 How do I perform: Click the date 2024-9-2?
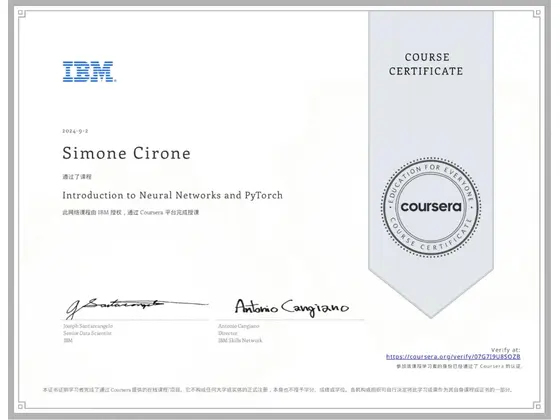[75, 131]
